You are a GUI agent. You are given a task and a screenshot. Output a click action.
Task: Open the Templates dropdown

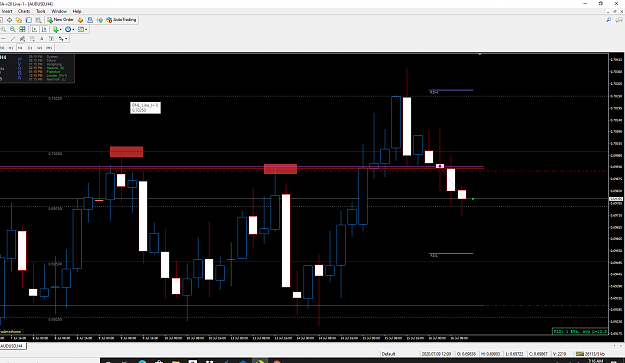(x=83, y=29)
